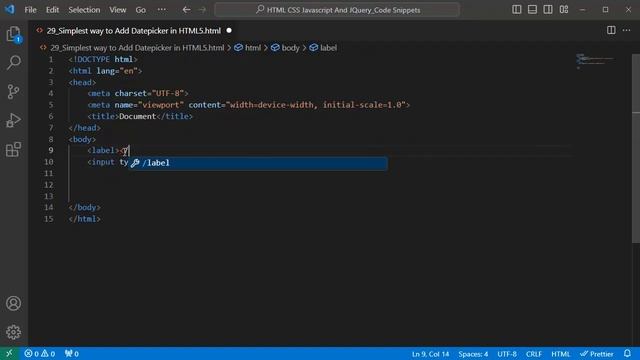Click the closing </body> tag on line 14
Viewport: 640px width, 360px height.
coord(84,207)
